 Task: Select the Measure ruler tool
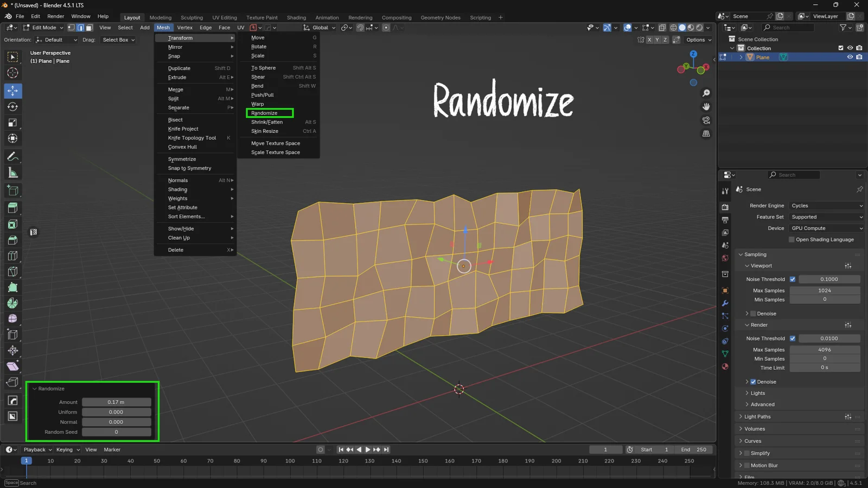tap(12, 173)
